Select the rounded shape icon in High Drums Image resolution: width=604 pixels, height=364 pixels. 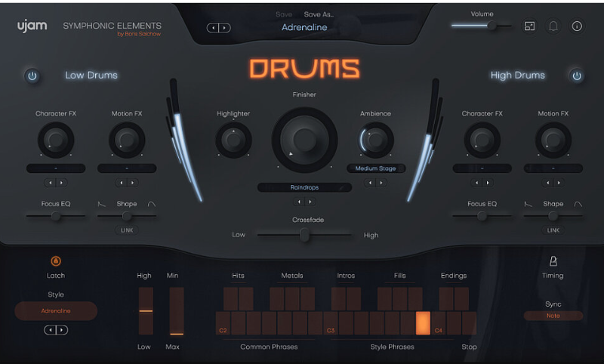click(x=578, y=204)
